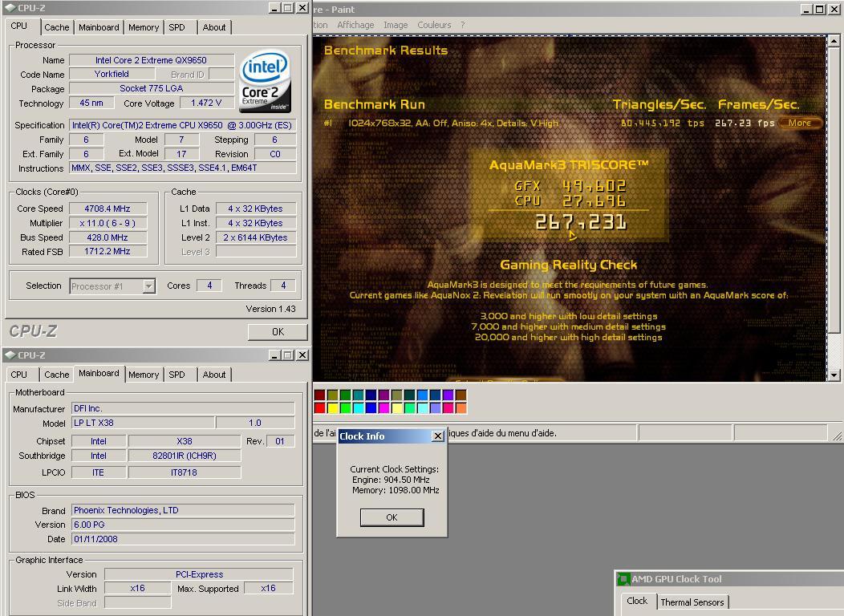Open About tab in the CPU-Z Processor window
This screenshot has height=616, width=844.
point(214,27)
